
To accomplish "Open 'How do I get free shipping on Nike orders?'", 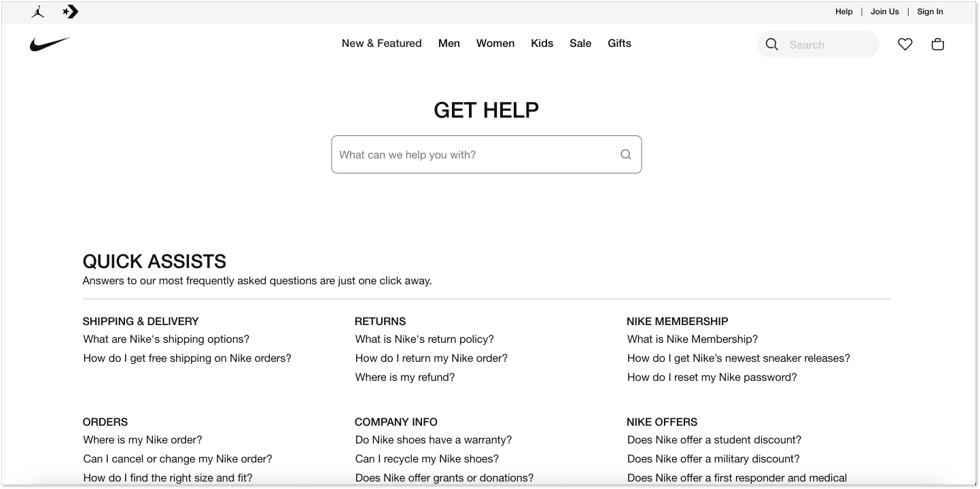I will coord(187,358).
